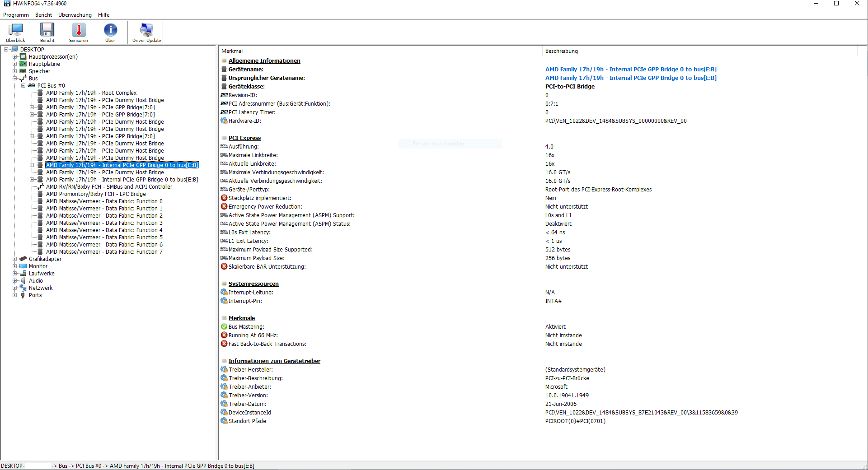The height and width of the screenshot is (470, 868).
Task: Expand the Grafikadapter node
Action: [x=15, y=259]
